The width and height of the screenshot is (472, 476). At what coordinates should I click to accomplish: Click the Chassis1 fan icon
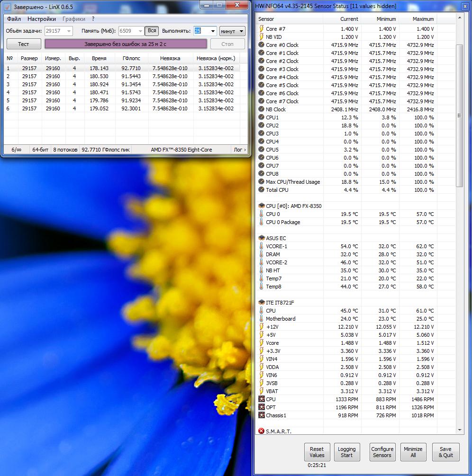click(261, 415)
